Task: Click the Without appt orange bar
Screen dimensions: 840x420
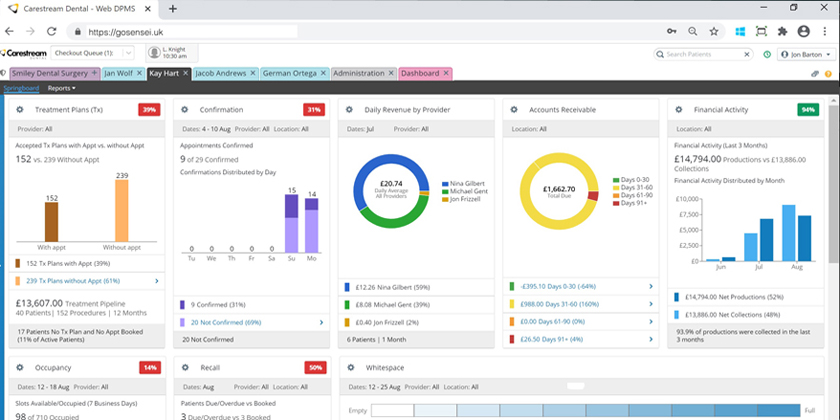Action: [x=122, y=211]
